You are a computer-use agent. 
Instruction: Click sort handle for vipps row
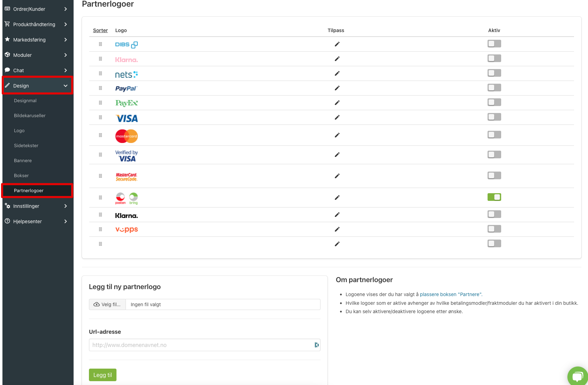(x=100, y=229)
